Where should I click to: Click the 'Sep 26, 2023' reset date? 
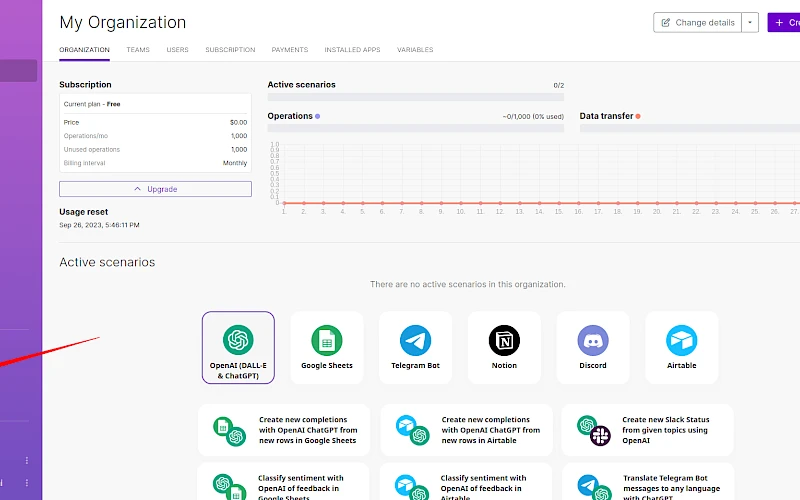[99, 225]
